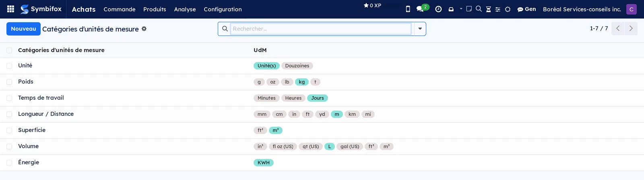
Task: Click the 0 XP star indicator
Action: (x=372, y=6)
